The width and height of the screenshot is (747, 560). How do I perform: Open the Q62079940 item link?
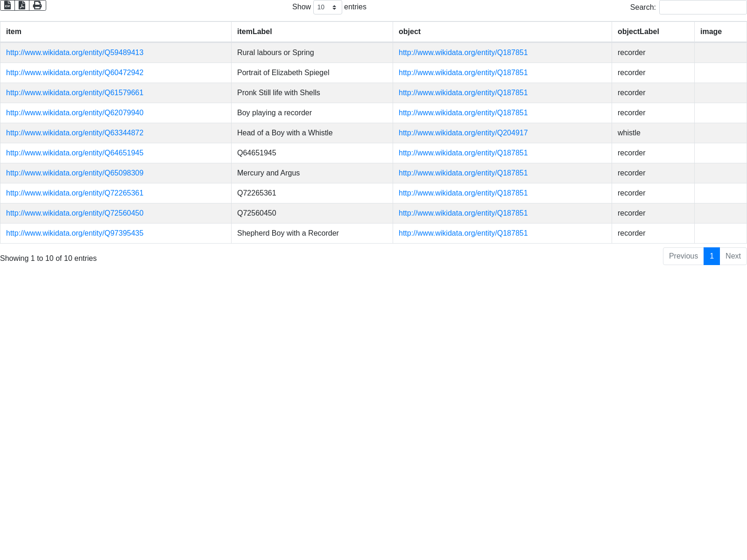pos(75,113)
